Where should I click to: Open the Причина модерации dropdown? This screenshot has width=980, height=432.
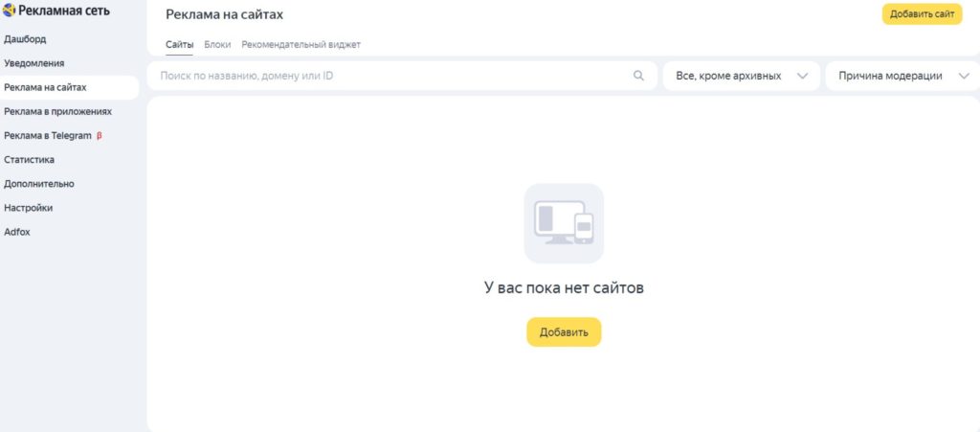[902, 76]
